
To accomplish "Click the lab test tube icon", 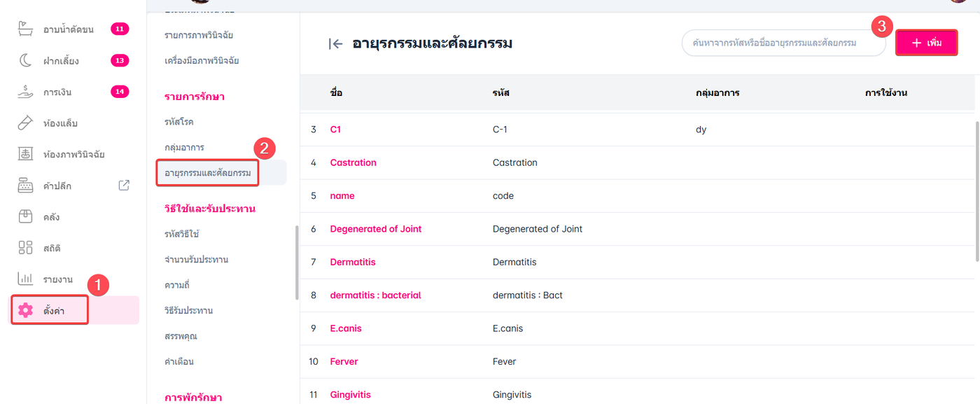I will (25, 123).
